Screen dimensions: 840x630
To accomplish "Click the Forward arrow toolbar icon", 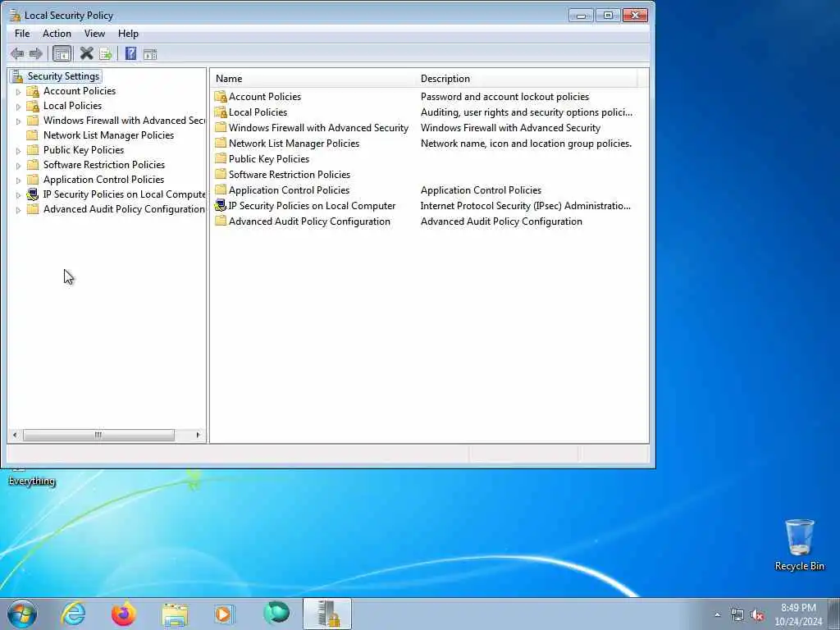I will 36,53.
